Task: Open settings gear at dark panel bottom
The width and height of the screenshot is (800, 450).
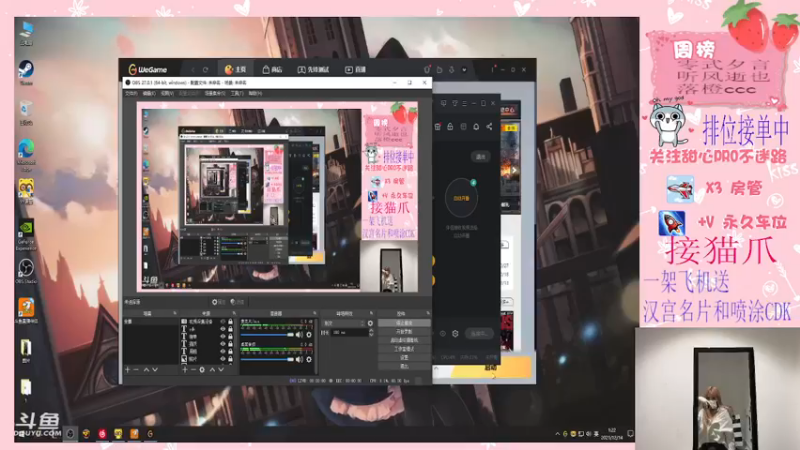Action: pyautogui.click(x=455, y=334)
